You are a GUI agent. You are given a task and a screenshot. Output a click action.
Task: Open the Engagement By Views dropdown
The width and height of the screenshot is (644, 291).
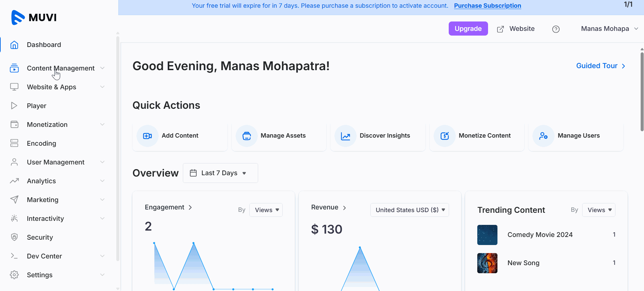[x=266, y=210]
